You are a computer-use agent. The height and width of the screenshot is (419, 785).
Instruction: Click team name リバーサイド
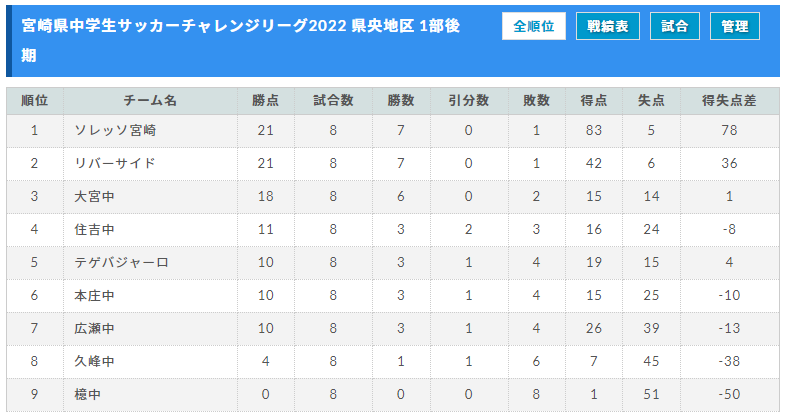click(115, 163)
